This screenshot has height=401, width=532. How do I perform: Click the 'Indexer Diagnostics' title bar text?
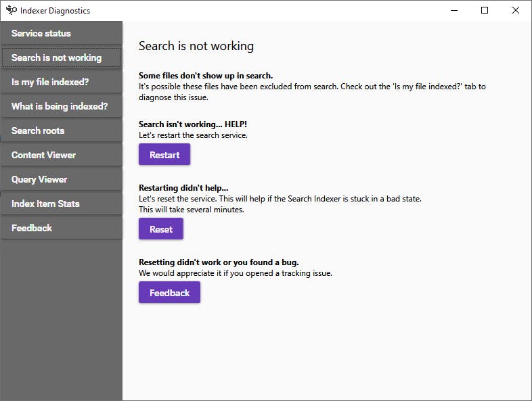(x=55, y=11)
